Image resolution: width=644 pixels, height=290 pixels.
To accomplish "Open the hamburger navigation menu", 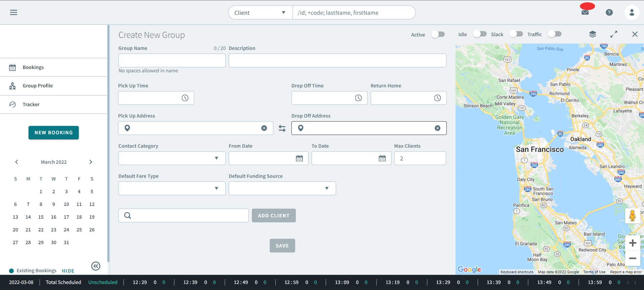I will click(x=13, y=12).
